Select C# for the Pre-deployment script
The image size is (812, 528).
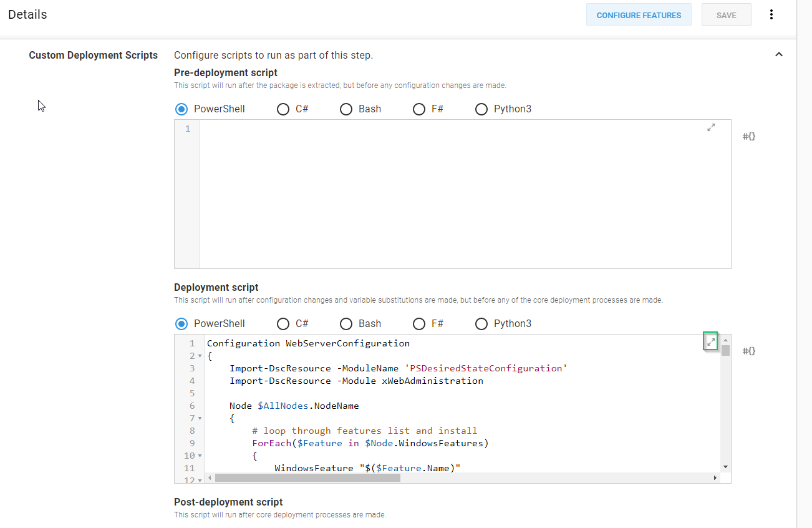(283, 109)
